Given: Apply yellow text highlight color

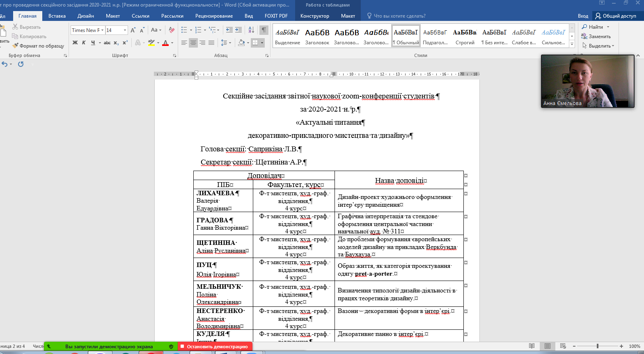Looking at the screenshot, I should click(151, 42).
